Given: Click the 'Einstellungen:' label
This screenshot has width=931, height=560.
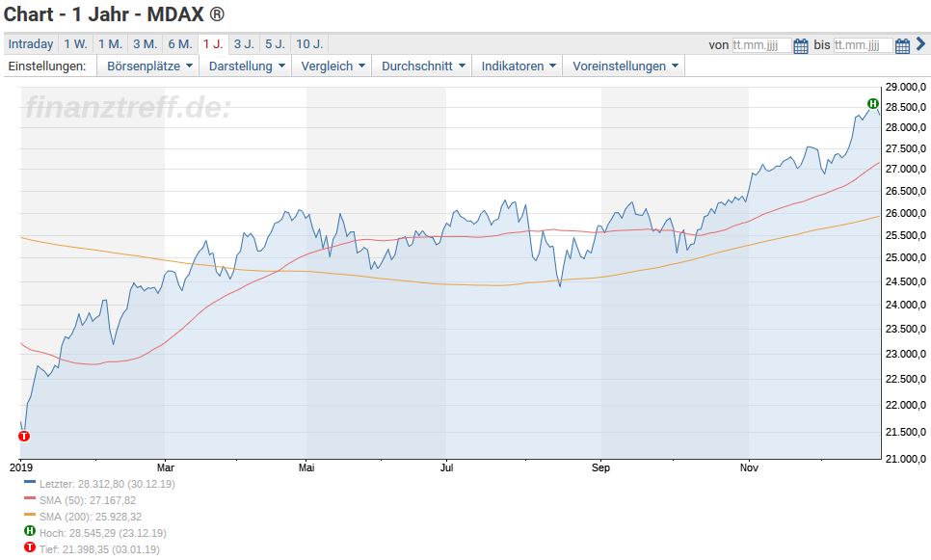Looking at the screenshot, I should [47, 66].
